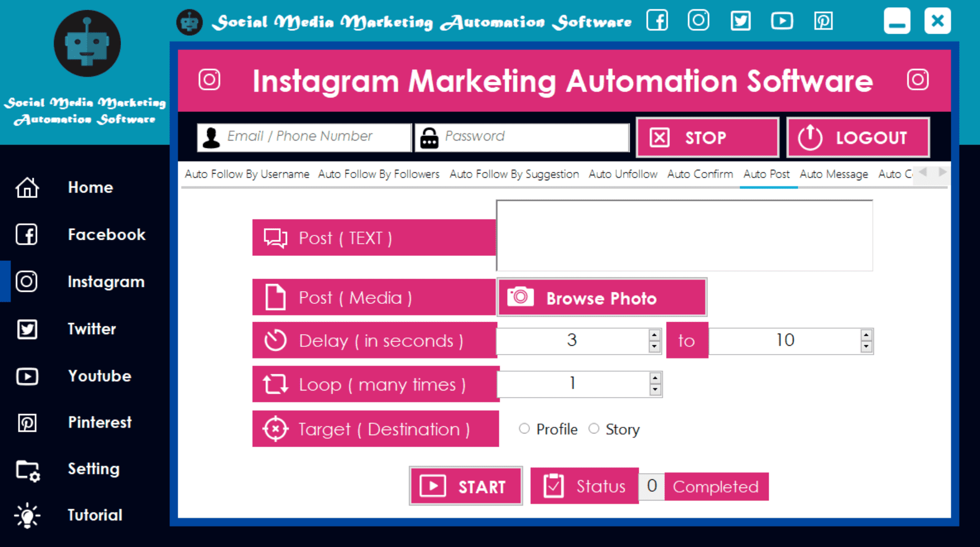Click the Facebook icon in sidebar
Screen dimensions: 980x547
click(x=26, y=234)
